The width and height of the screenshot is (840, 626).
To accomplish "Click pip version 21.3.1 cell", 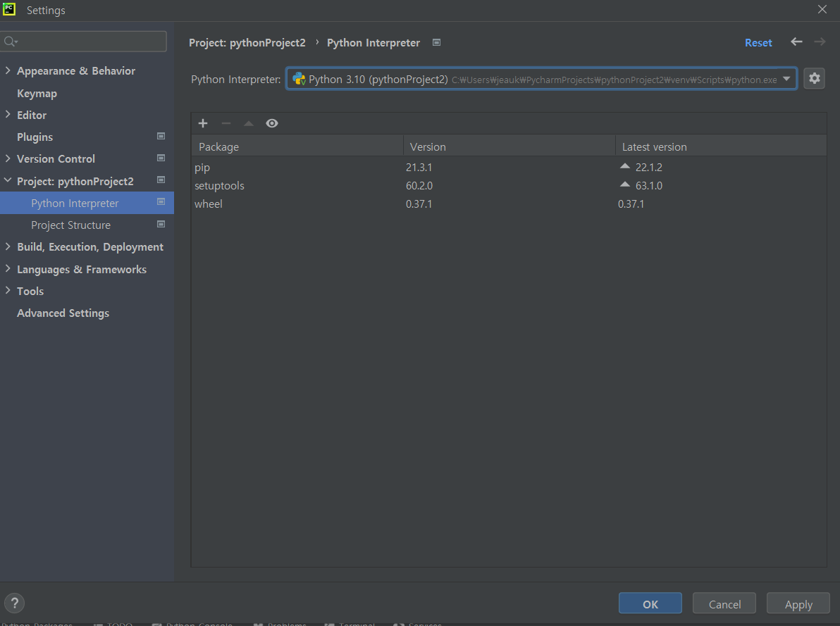I will point(419,167).
